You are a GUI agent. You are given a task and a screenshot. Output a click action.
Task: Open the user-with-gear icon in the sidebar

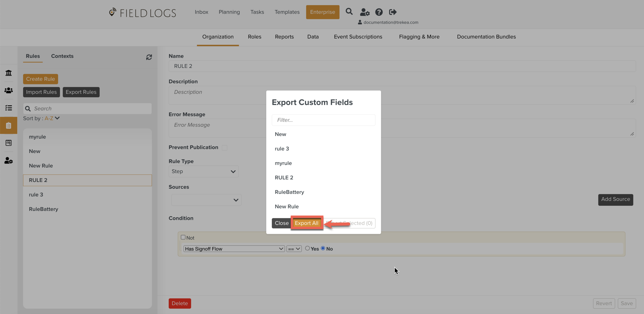click(x=9, y=160)
